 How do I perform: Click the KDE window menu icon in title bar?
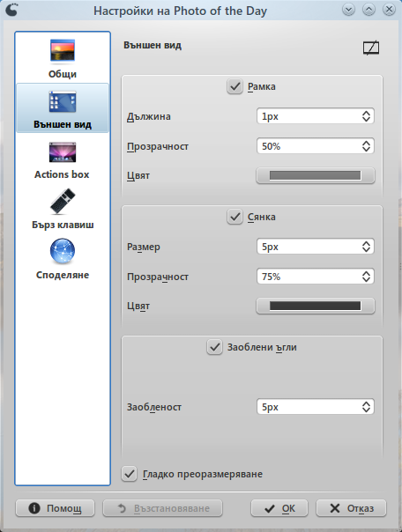point(11,10)
